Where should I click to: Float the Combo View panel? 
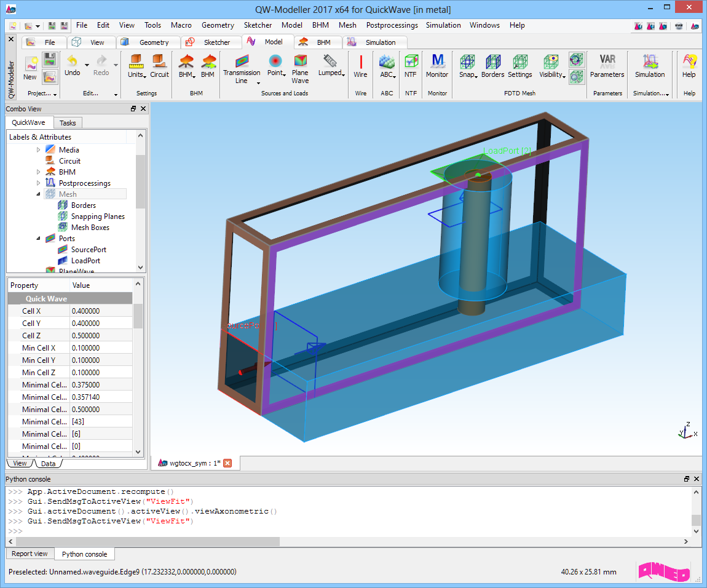[x=133, y=109]
